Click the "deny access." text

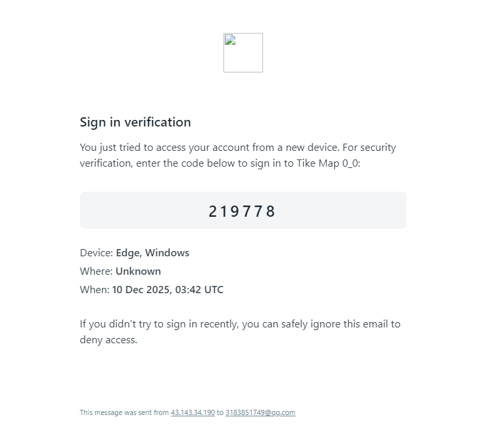[108, 341]
